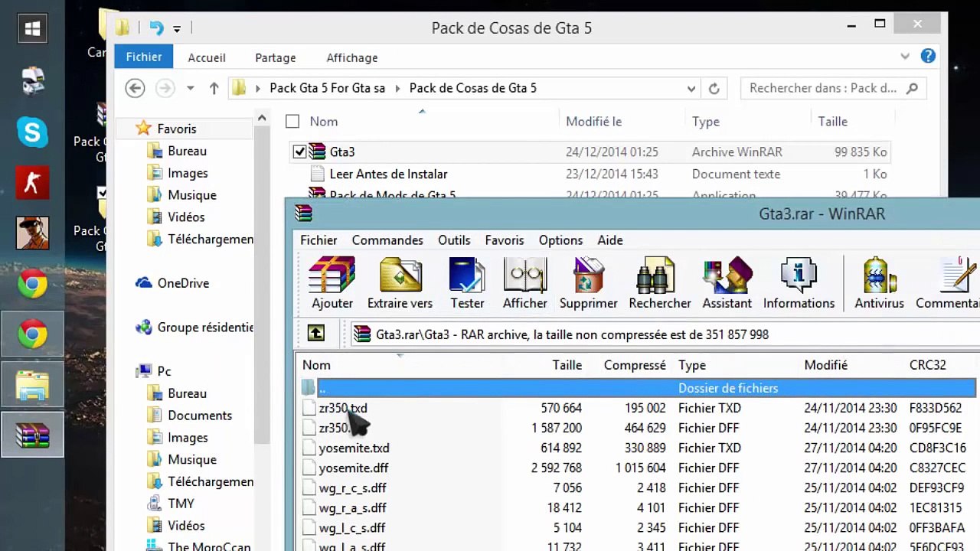The image size is (980, 551).
Task: Sort Explorer files by Taille column
Action: click(832, 121)
